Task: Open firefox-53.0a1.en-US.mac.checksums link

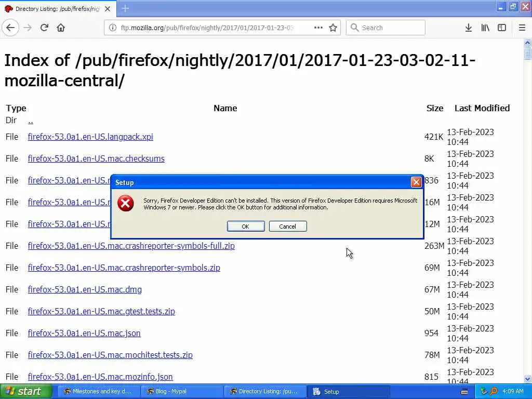Action: click(x=96, y=158)
